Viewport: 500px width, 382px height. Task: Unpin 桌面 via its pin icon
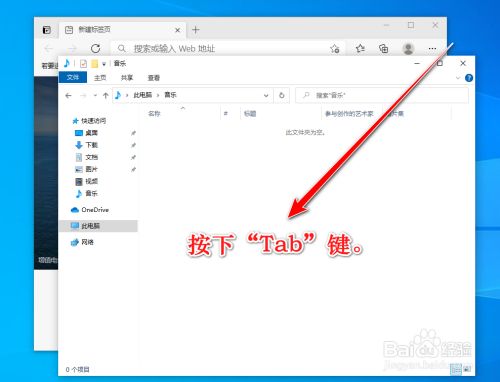(133, 133)
